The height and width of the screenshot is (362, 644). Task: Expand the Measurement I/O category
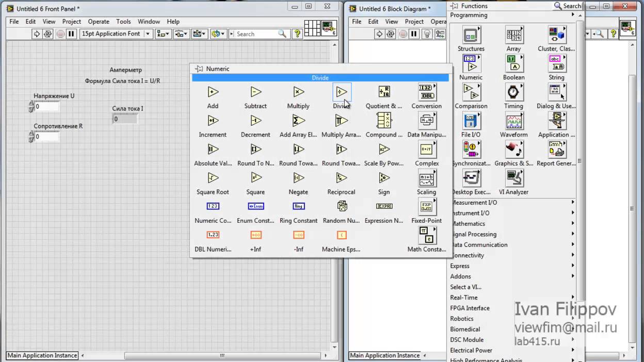coord(513,203)
